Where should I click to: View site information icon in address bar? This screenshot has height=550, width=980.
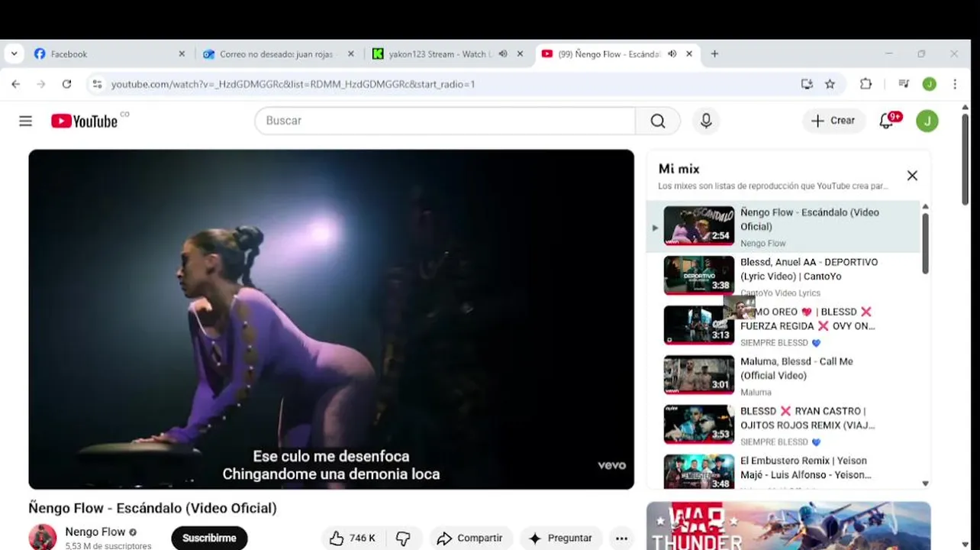pos(97,84)
